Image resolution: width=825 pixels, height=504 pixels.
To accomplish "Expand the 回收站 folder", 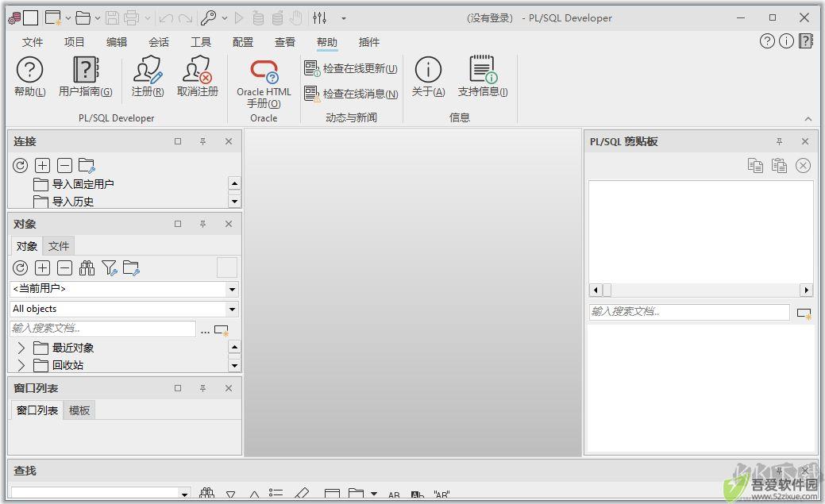I will point(21,365).
